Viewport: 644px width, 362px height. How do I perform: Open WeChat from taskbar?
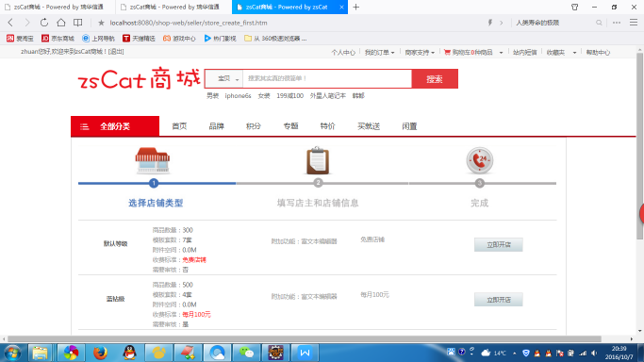246,353
